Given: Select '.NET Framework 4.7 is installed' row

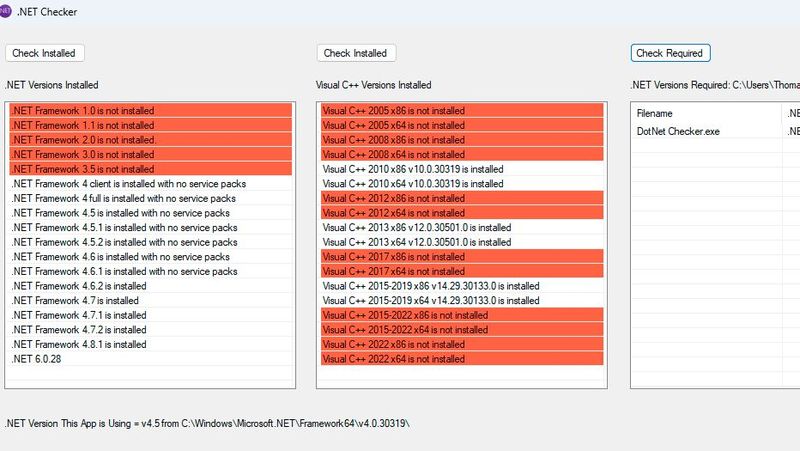Looking at the screenshot, I should [151, 301].
